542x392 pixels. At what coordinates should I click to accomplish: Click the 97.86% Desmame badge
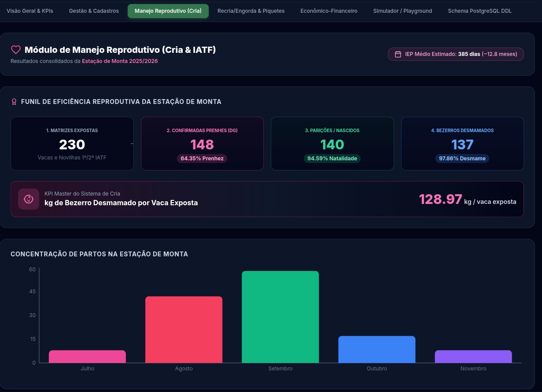462,159
